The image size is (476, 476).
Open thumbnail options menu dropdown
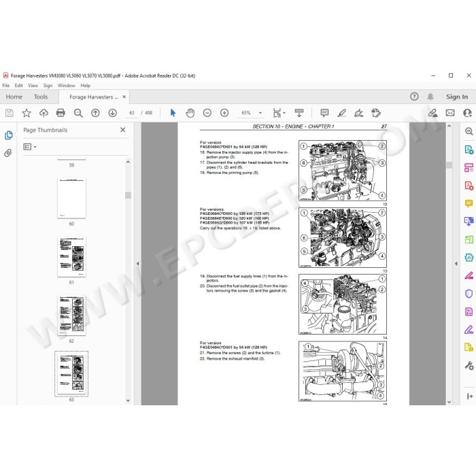point(30,147)
